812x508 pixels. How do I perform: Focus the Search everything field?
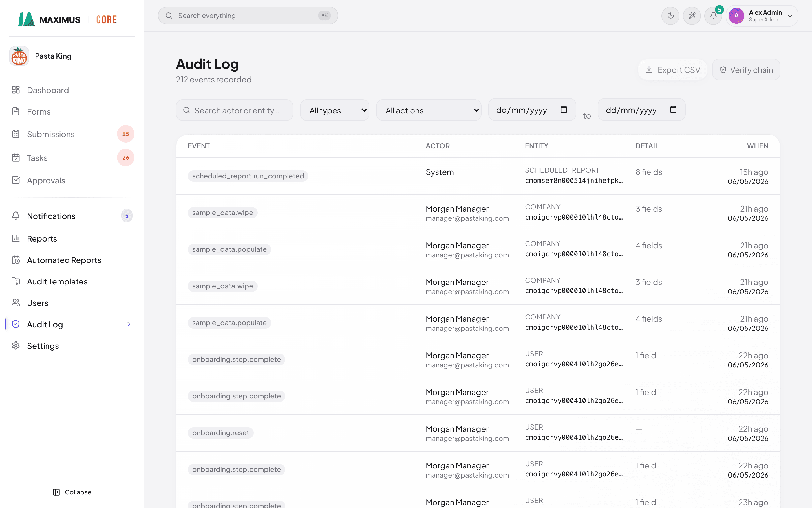248,16
